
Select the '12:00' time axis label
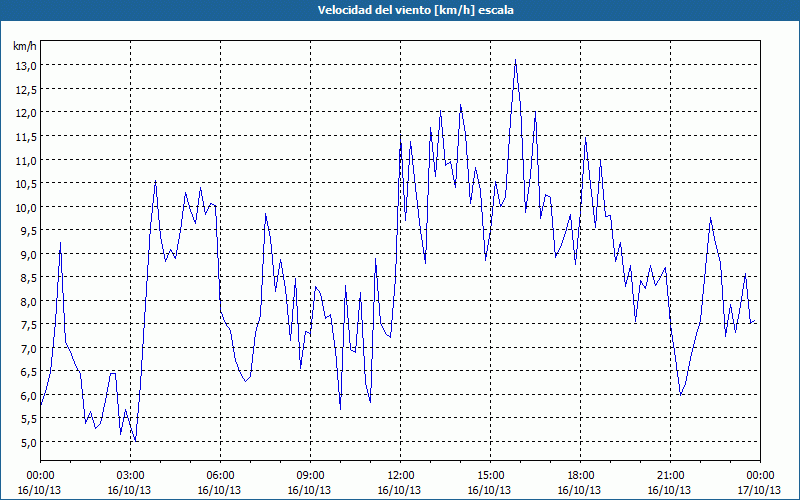pos(401,476)
